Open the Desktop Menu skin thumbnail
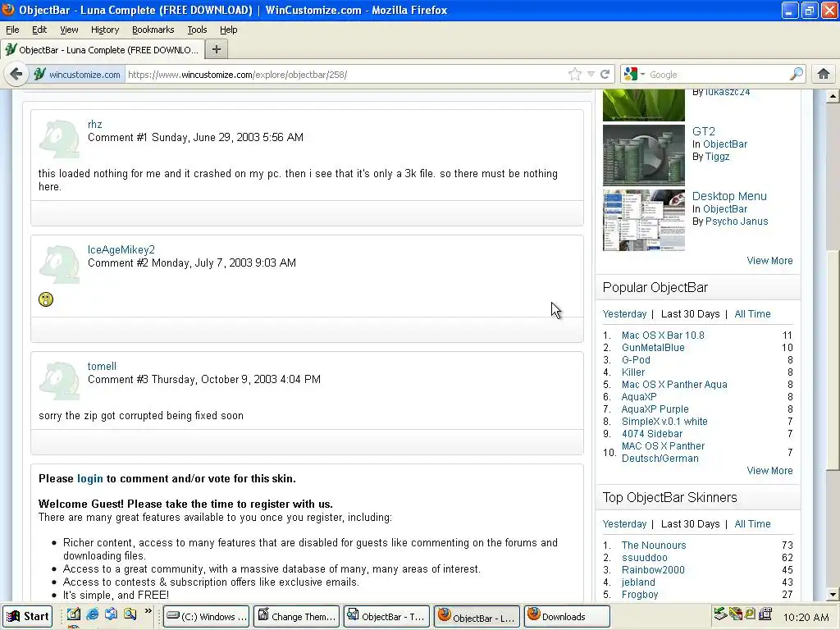The height and width of the screenshot is (630, 840). [x=643, y=220]
